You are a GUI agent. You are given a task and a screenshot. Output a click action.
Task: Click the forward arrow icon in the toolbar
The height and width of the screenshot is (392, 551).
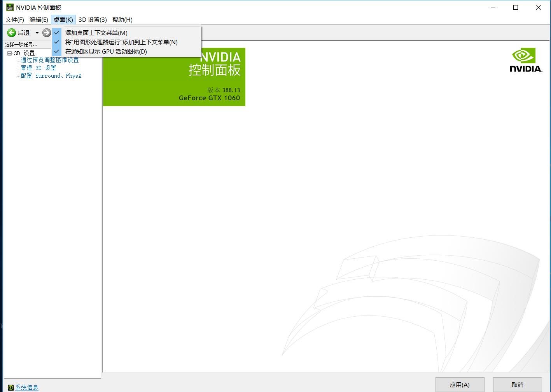point(47,33)
